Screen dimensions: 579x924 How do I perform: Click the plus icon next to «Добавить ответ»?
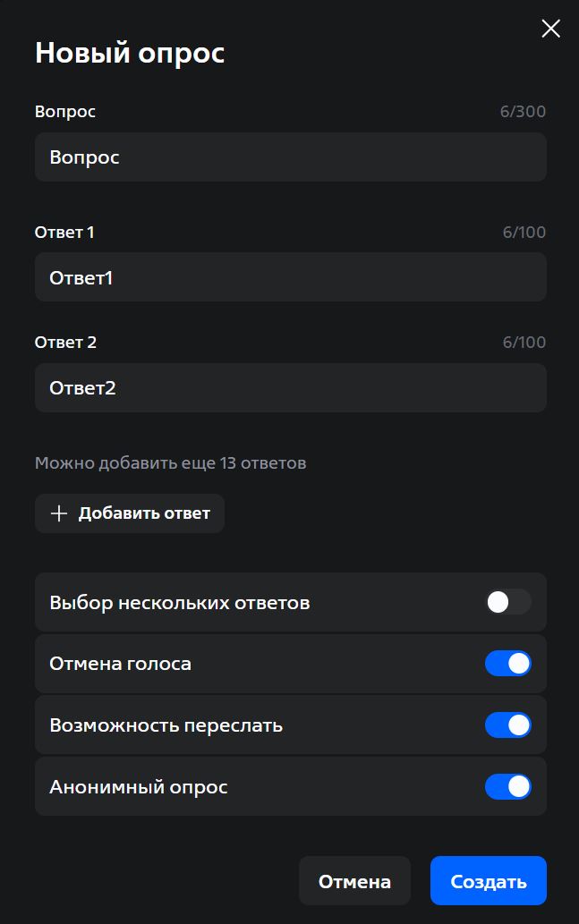(58, 513)
